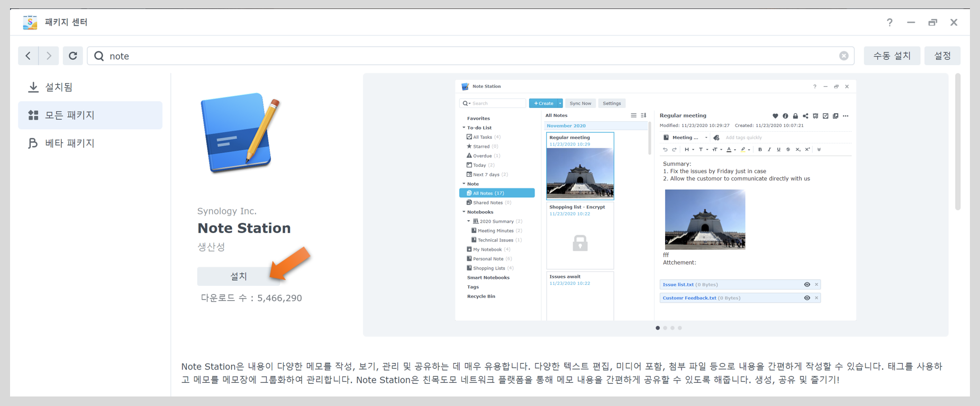The height and width of the screenshot is (406, 980).
Task: Select 모든 패키지 in the sidebar
Action: [x=90, y=115]
